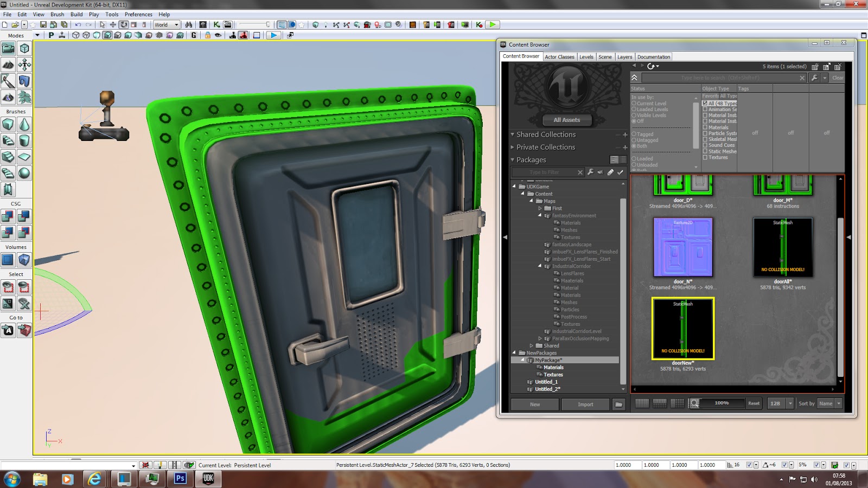Viewport: 868px width, 488px height.
Task: Expand Private Collections section
Action: click(512, 147)
